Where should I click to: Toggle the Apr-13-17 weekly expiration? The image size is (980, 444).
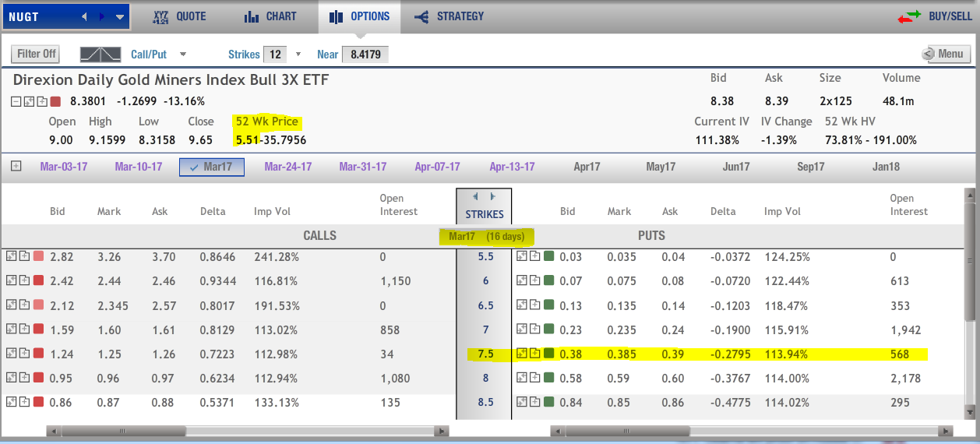pos(512,167)
